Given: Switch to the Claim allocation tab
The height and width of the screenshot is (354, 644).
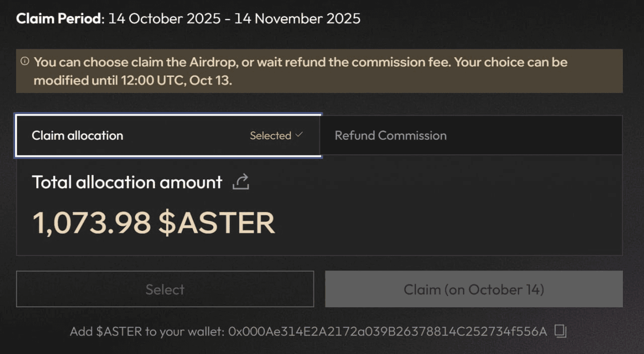Looking at the screenshot, I should pos(77,136).
